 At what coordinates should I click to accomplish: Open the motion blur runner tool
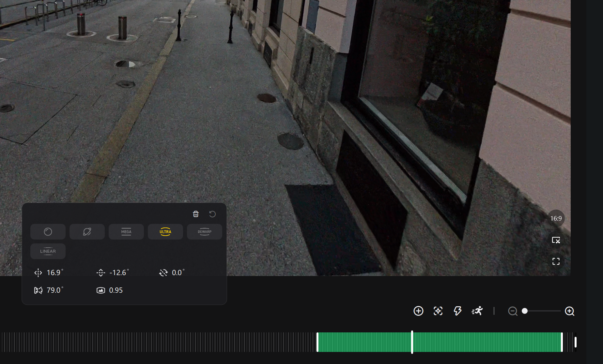477,311
